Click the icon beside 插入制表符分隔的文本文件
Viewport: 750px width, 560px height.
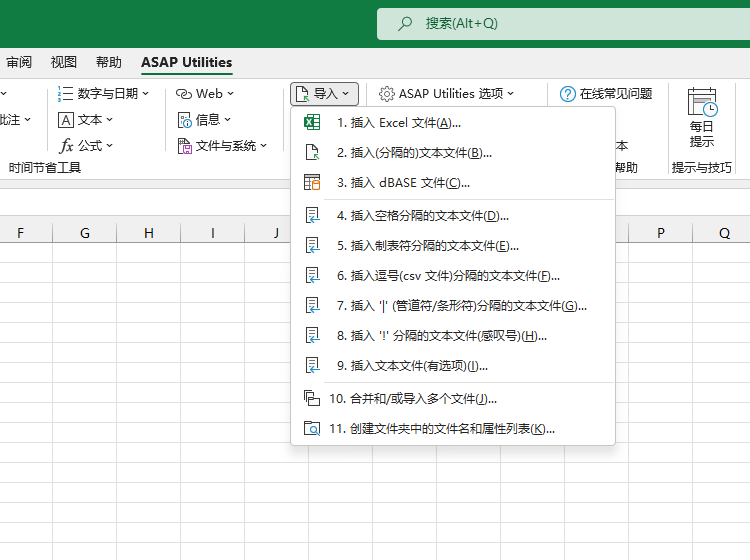[312, 246]
